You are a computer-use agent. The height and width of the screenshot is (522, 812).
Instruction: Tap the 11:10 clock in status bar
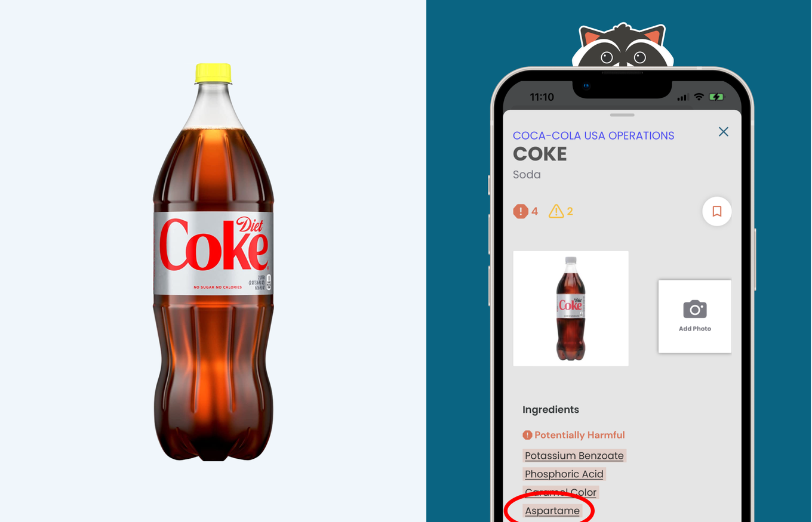[542, 97]
